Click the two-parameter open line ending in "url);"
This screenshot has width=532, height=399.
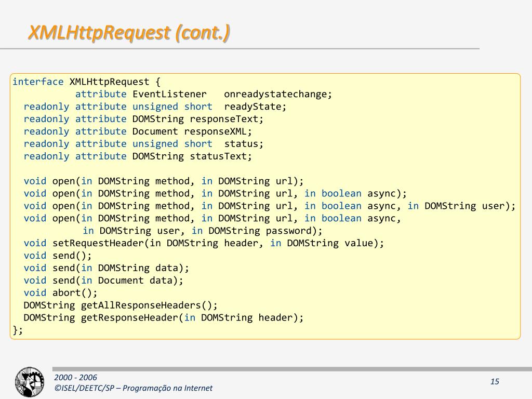[164, 181]
